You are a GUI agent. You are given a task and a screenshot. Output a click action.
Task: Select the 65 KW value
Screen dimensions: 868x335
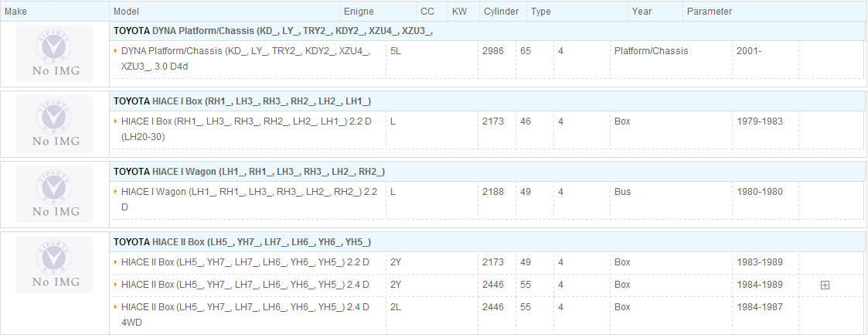(x=526, y=51)
